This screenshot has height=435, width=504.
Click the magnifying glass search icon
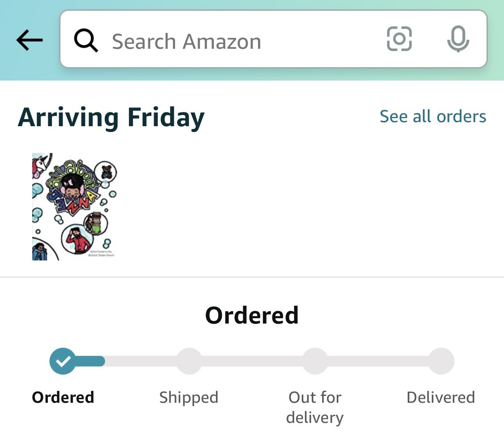click(x=86, y=40)
